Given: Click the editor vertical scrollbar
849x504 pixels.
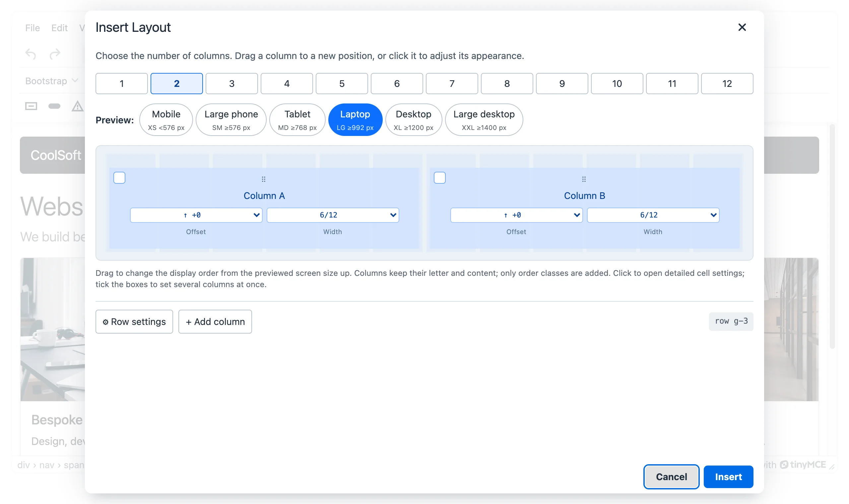Looking at the screenshot, I should (832, 236).
